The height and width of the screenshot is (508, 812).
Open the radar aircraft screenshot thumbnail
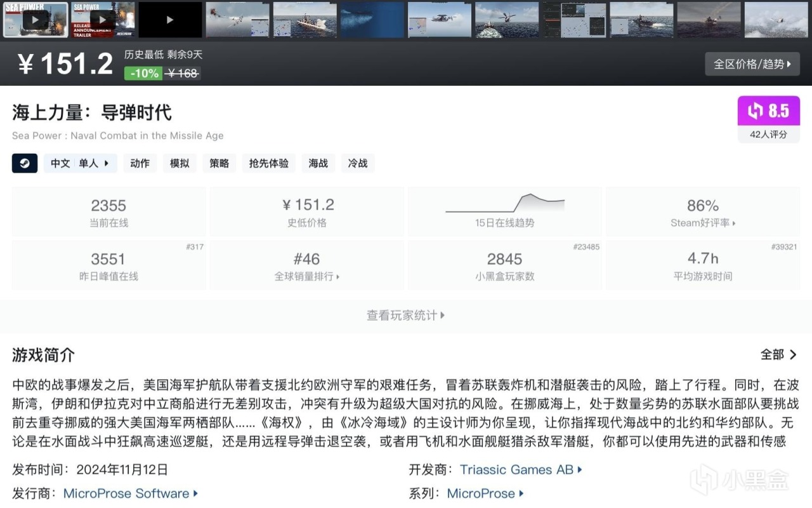[440, 20]
